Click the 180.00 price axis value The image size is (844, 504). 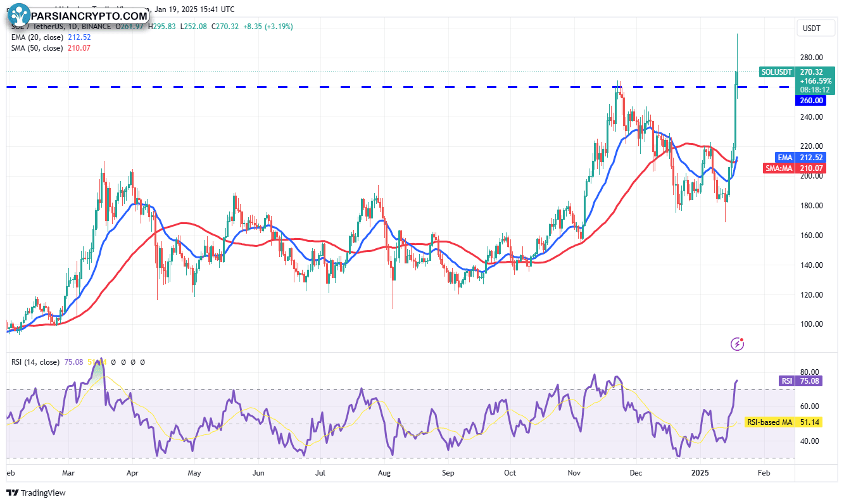coord(812,206)
